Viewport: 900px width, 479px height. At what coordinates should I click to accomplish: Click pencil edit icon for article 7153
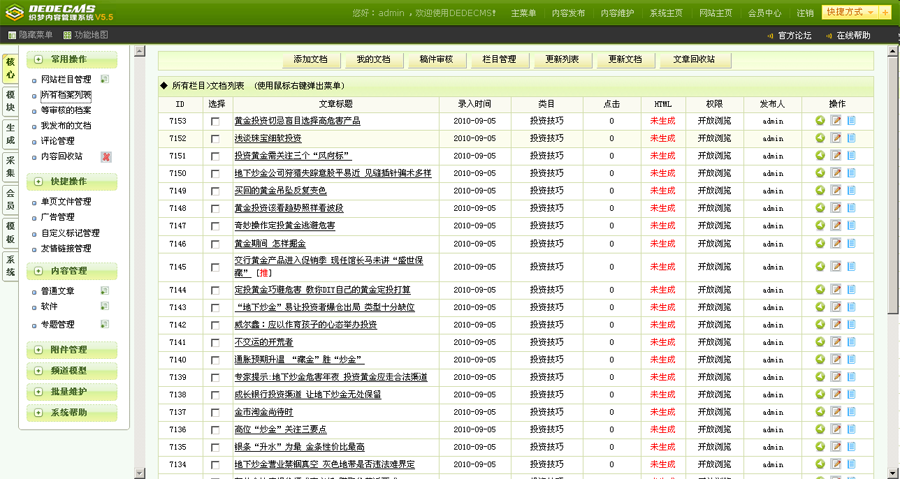pos(836,120)
